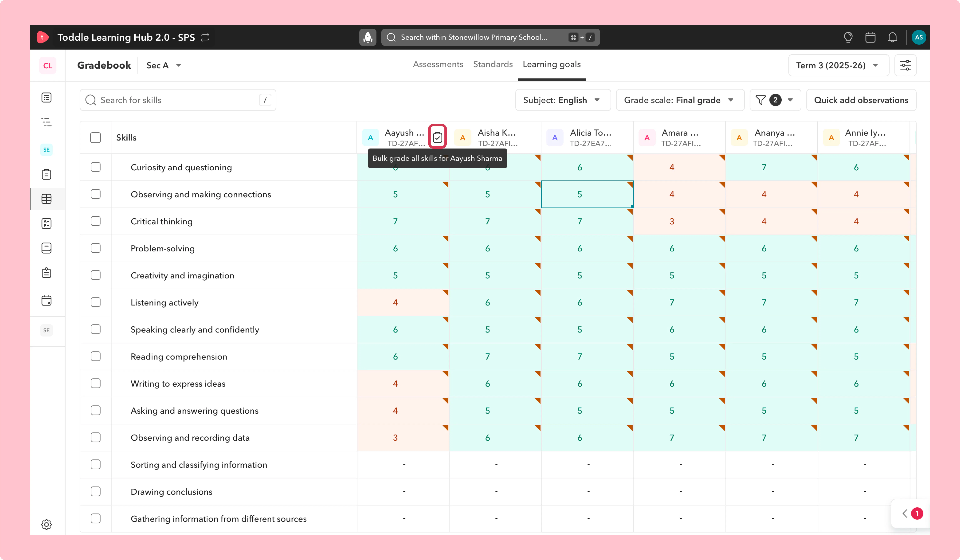Check the Observing and making connections checkbox
The image size is (960, 560).
tap(96, 194)
